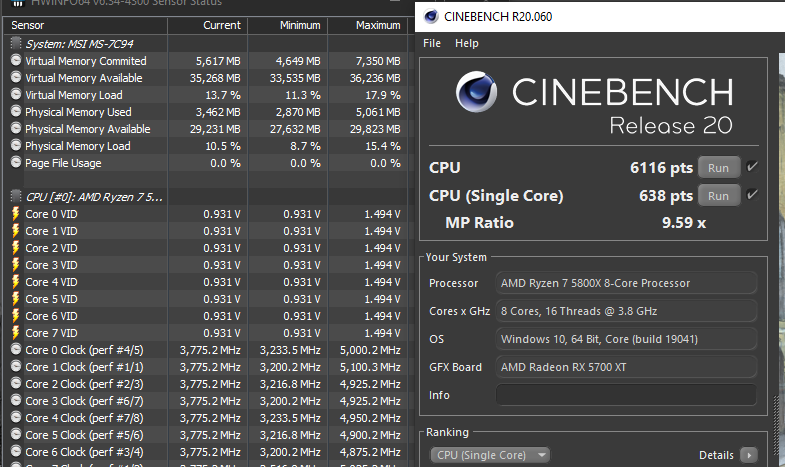Run the multi-core CPU benchmark
The image size is (785, 467).
[x=718, y=168]
